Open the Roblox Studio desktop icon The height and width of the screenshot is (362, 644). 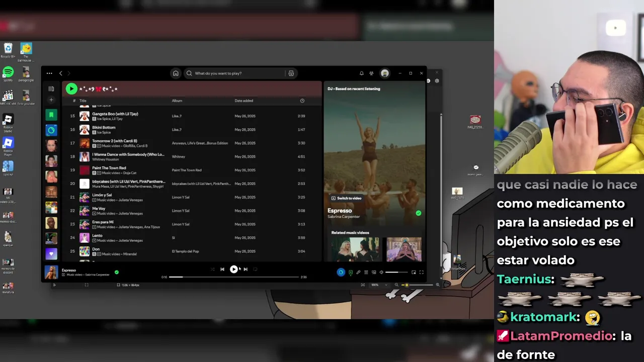click(x=8, y=122)
